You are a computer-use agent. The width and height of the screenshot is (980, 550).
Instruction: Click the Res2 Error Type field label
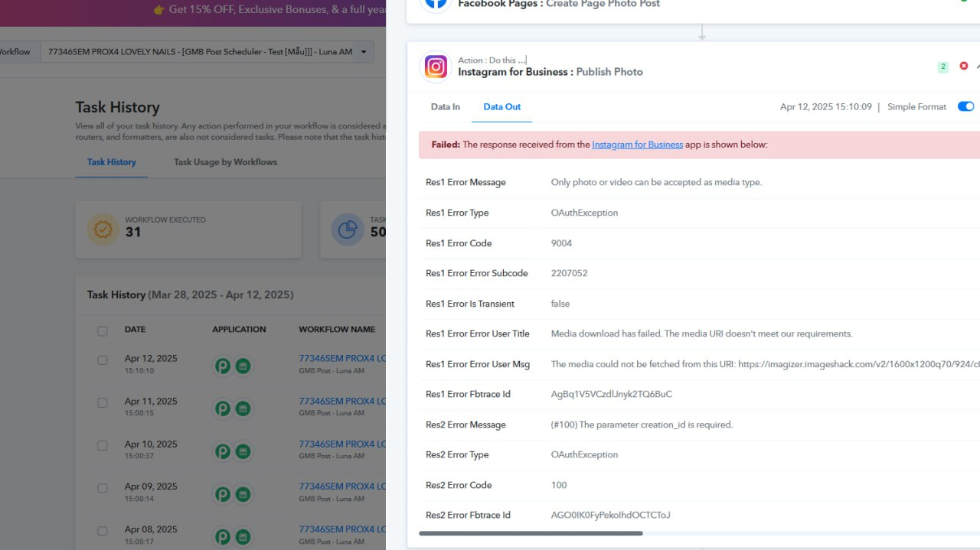[457, 454]
